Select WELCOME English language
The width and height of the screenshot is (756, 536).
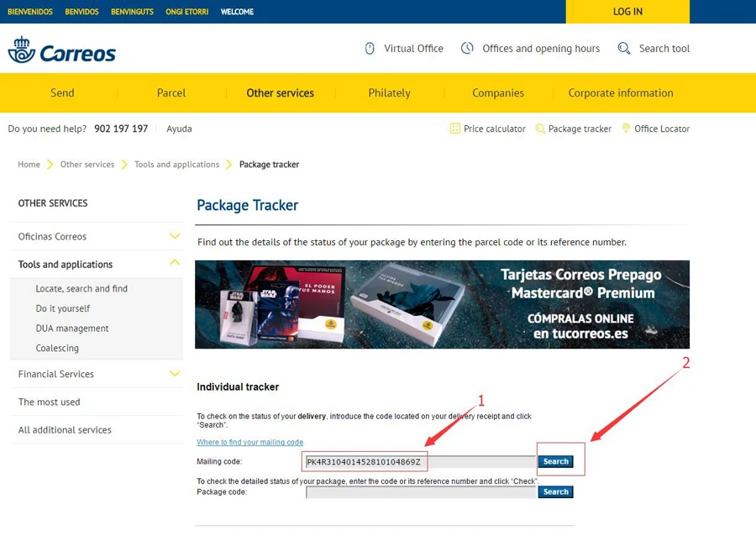[237, 12]
